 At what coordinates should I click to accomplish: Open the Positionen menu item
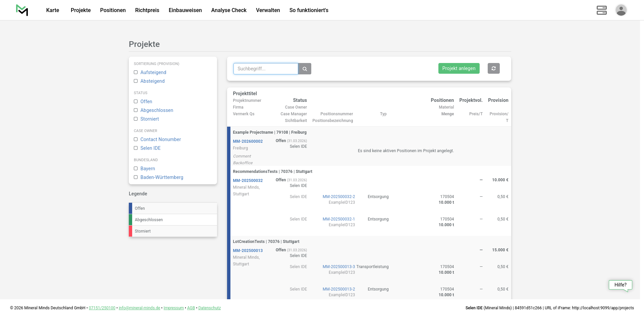click(113, 10)
